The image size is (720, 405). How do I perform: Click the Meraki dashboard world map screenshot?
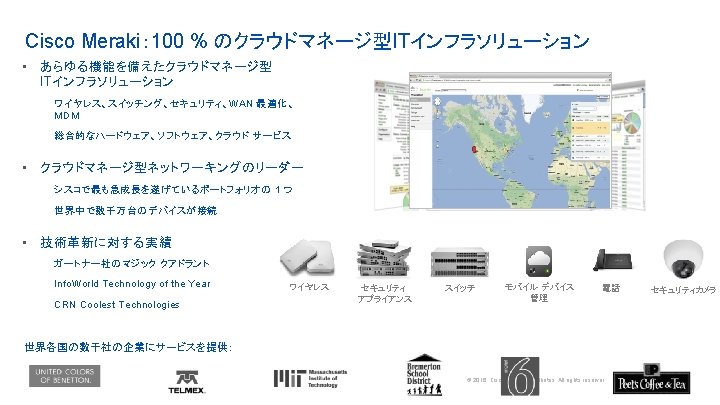pos(510,141)
